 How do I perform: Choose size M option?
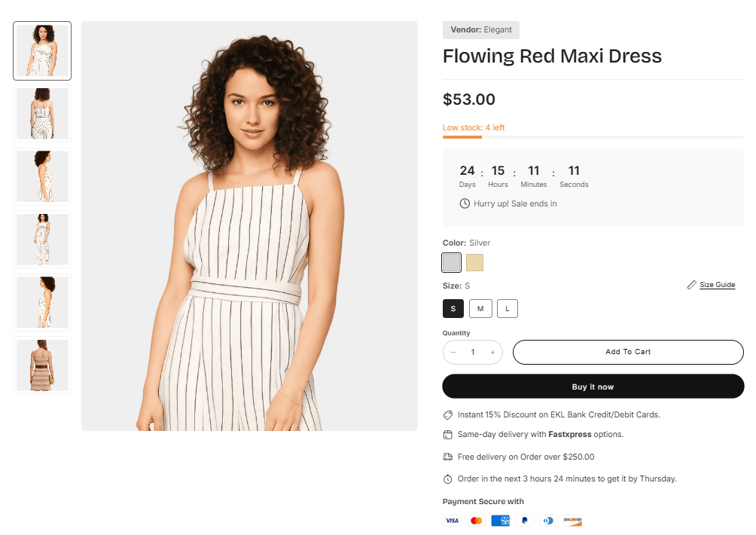pyautogui.click(x=480, y=308)
